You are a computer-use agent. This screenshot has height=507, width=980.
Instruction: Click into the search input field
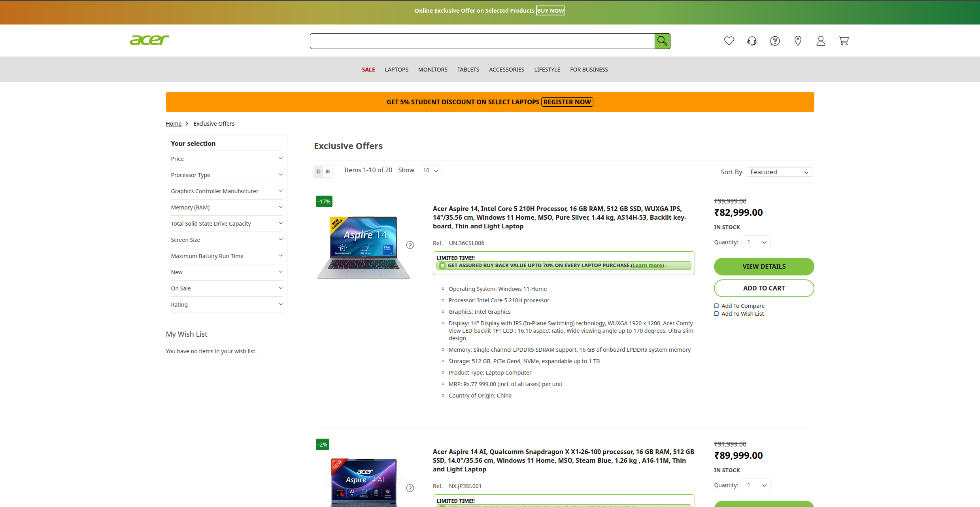[x=482, y=41]
